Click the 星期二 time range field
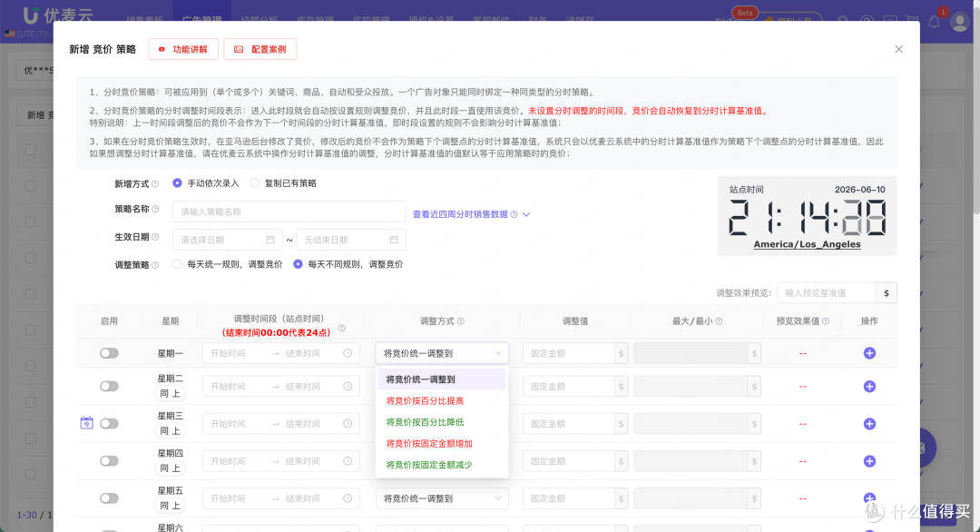The width and height of the screenshot is (980, 532). 281,387
